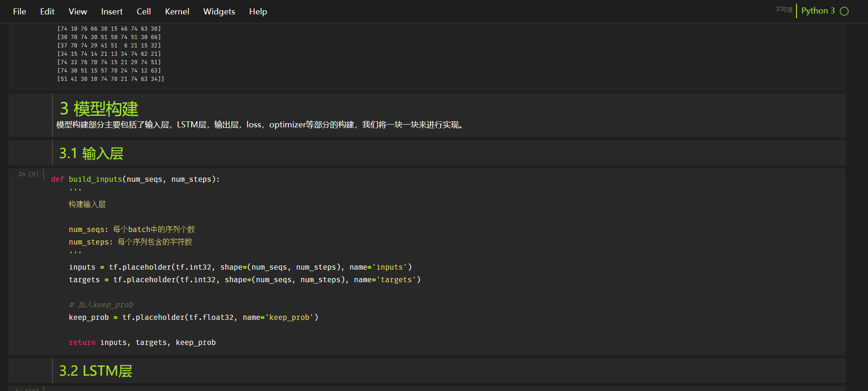Open the Edit menu
Image resolution: width=868 pixels, height=391 pixels.
(47, 12)
